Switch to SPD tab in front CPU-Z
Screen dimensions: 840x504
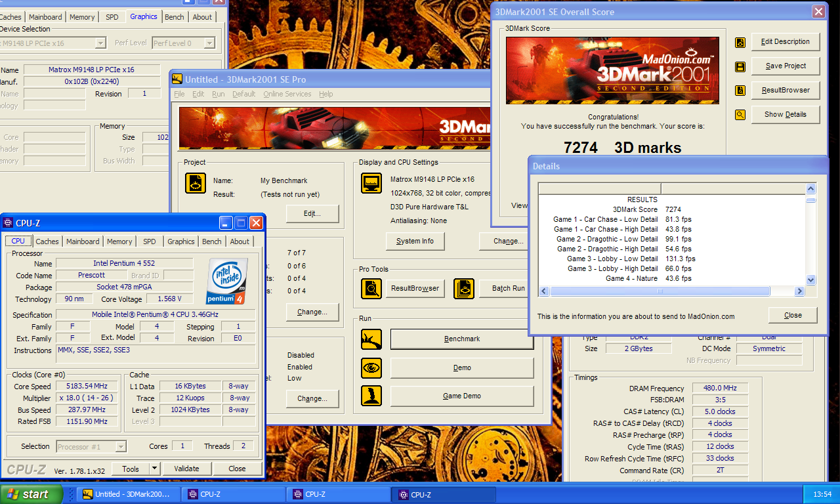click(x=150, y=241)
